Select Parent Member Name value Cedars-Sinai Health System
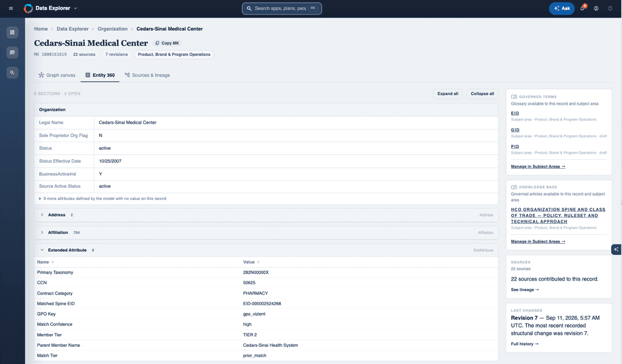Viewport: 622px width, 364px height. tap(270, 345)
